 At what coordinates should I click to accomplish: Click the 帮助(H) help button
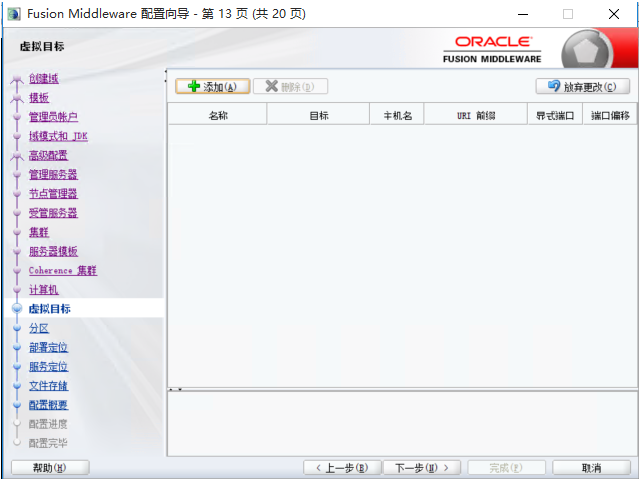pos(50,468)
